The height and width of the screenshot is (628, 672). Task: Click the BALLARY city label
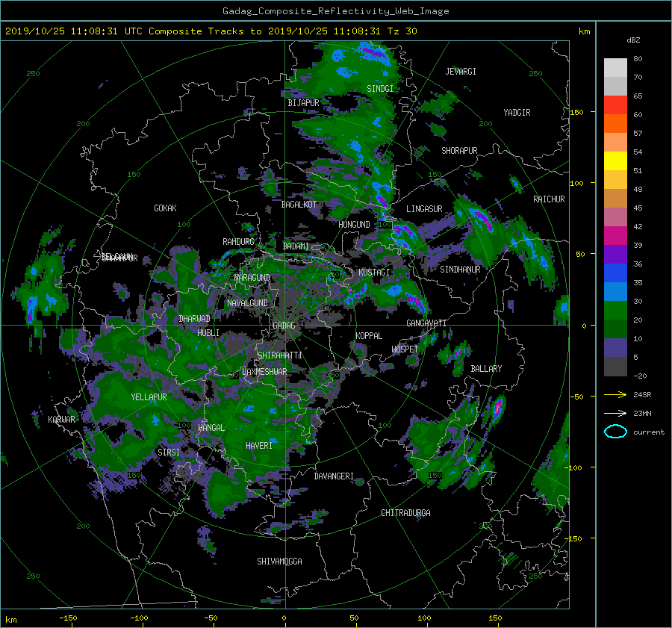(x=486, y=369)
